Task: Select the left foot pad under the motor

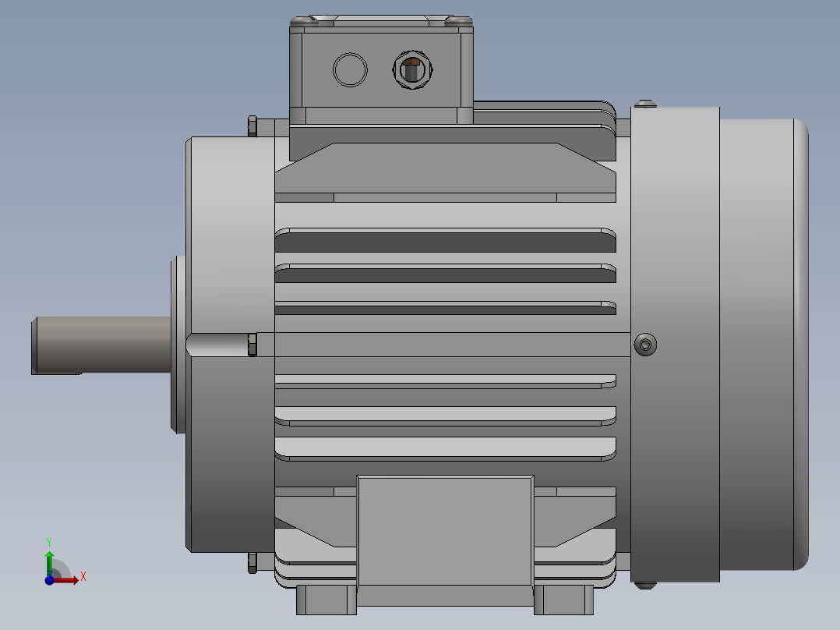Action: [x=326, y=600]
